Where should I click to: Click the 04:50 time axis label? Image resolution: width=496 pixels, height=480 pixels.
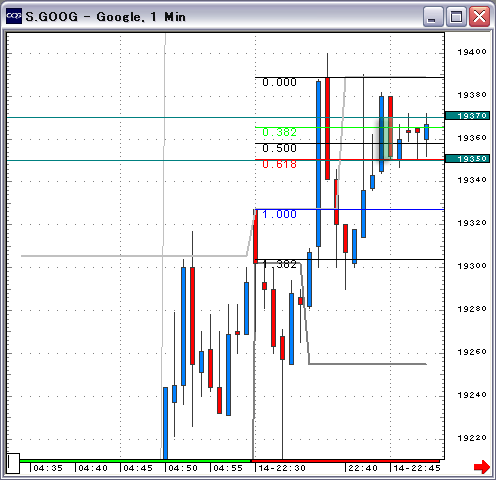tap(183, 468)
